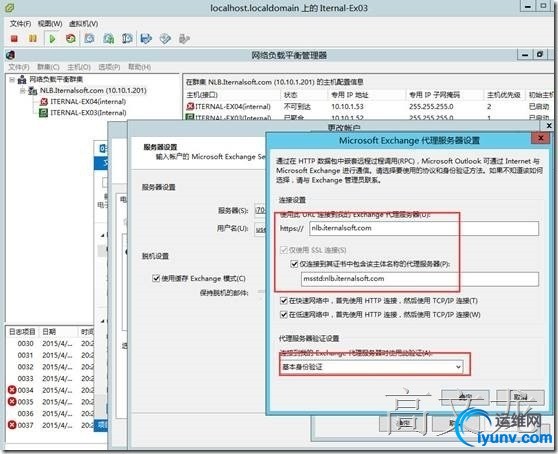Image resolution: width=558 pixels, height=454 pixels.
Task: Open the NLB Manager Options (选项) menu
Action: 109,67
